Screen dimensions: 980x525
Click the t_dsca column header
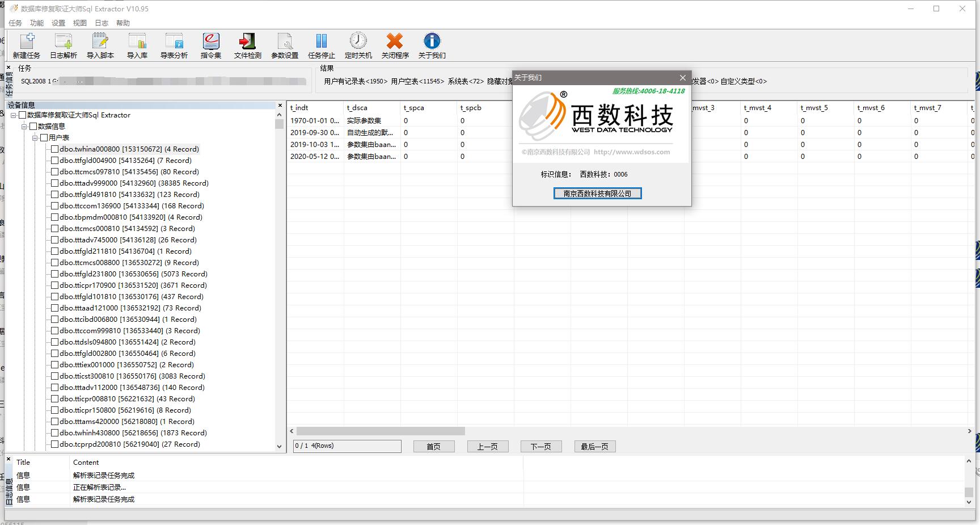point(372,108)
